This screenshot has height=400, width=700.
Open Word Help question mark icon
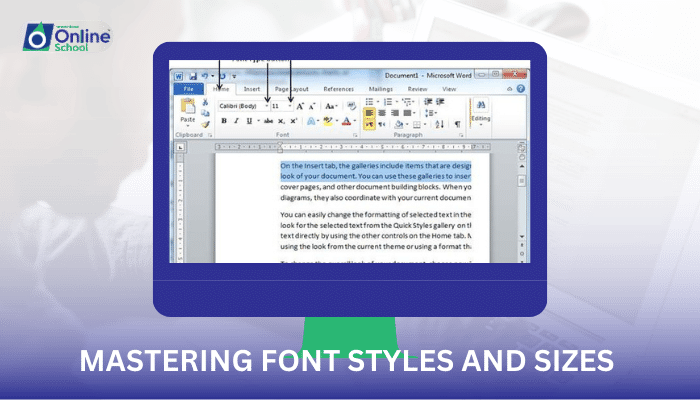point(521,89)
